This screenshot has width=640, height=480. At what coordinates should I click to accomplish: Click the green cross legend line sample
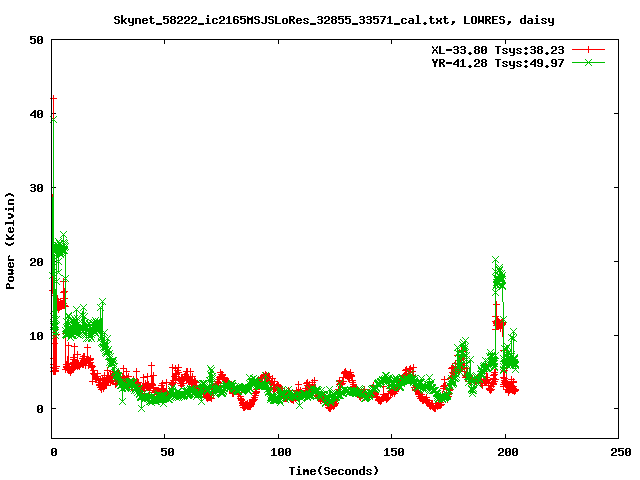588,62
